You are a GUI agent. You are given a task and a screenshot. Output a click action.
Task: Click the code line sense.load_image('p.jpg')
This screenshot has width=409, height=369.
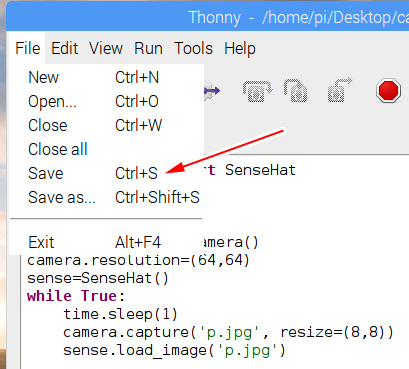pos(174,350)
